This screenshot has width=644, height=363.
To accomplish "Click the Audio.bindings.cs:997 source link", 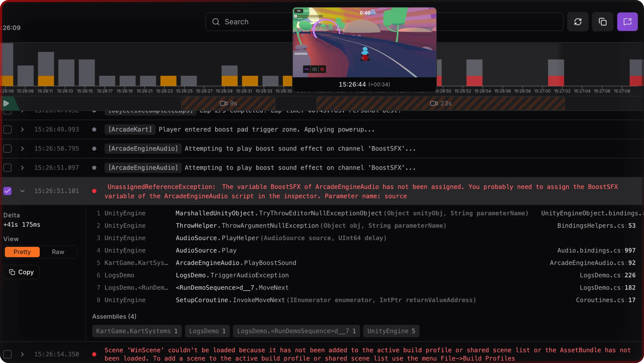I will pos(596,250).
